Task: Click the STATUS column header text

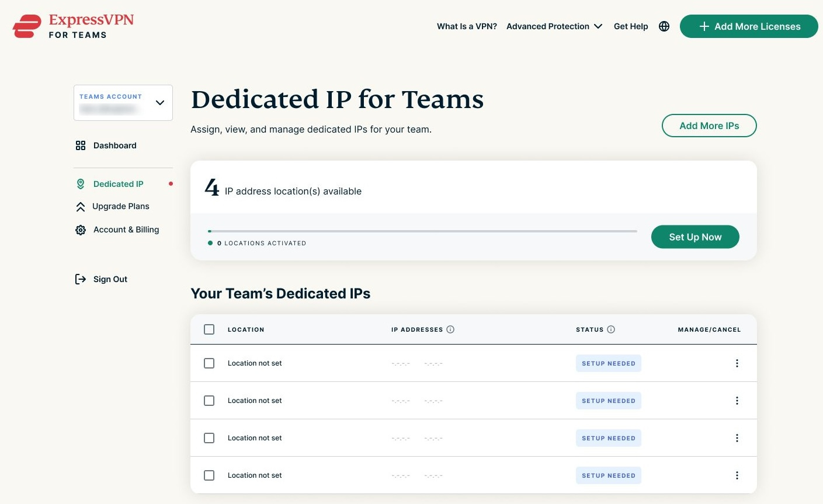Action: 590,329
